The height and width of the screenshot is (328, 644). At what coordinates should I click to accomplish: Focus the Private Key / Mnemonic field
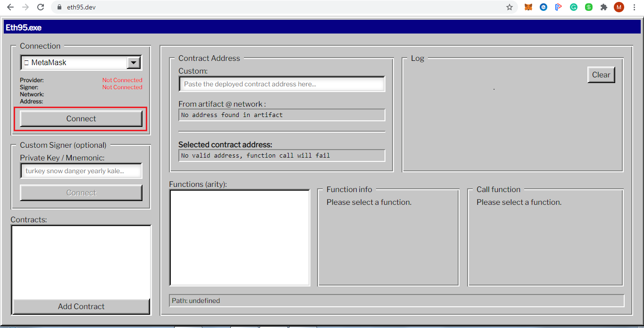point(81,171)
